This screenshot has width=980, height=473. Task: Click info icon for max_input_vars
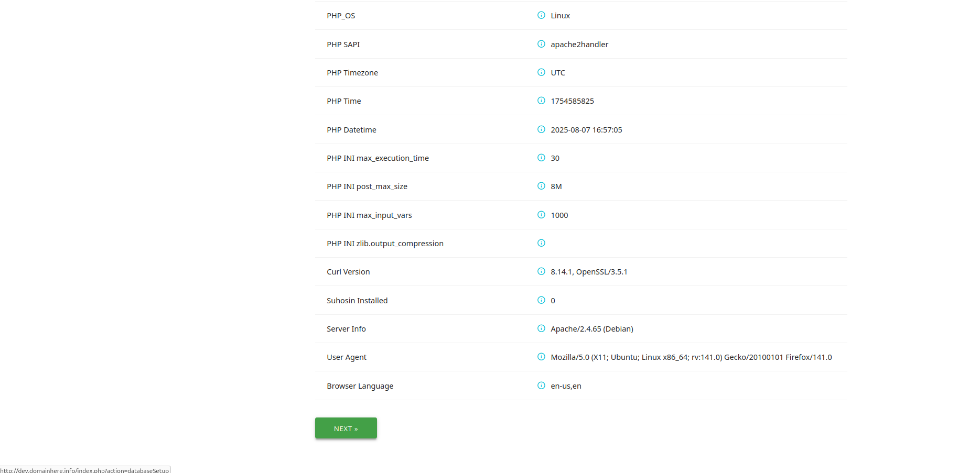coord(541,215)
